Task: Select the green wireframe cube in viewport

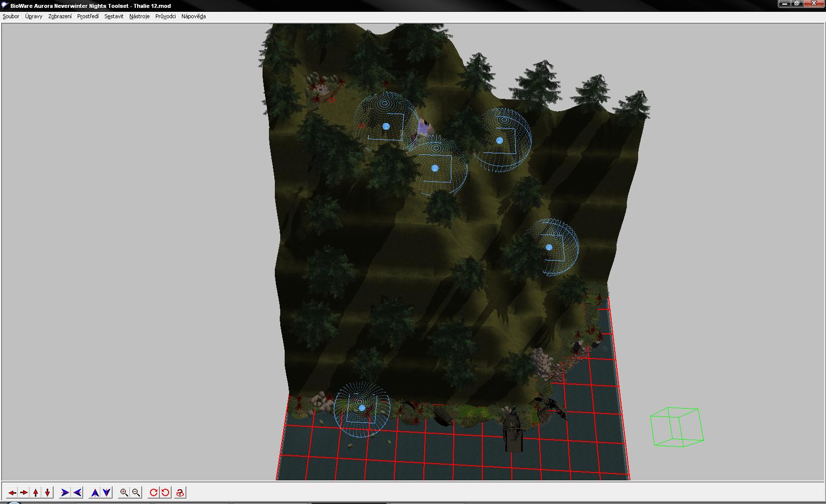Action: coord(677,427)
